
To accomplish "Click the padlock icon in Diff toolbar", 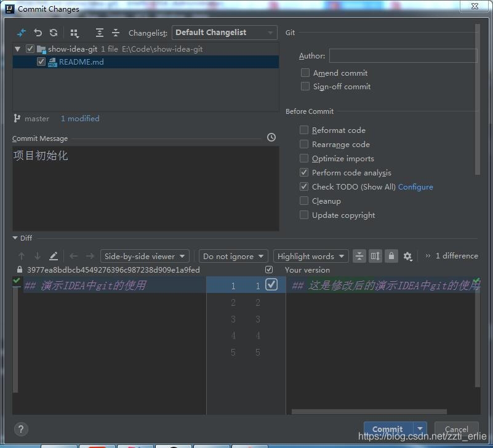I will (x=391, y=256).
